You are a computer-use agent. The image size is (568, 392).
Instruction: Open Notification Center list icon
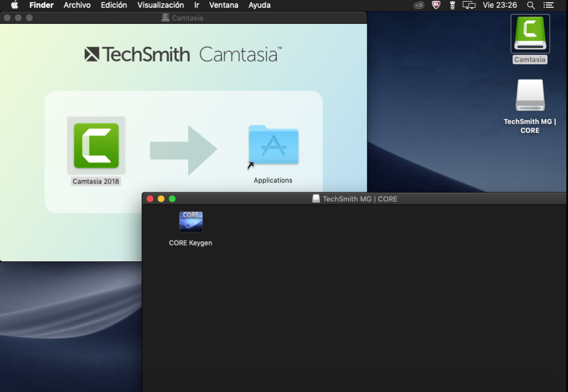(x=549, y=5)
